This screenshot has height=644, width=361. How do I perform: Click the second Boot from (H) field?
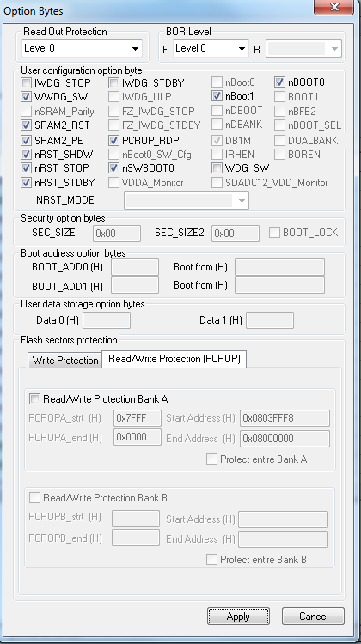(x=279, y=285)
